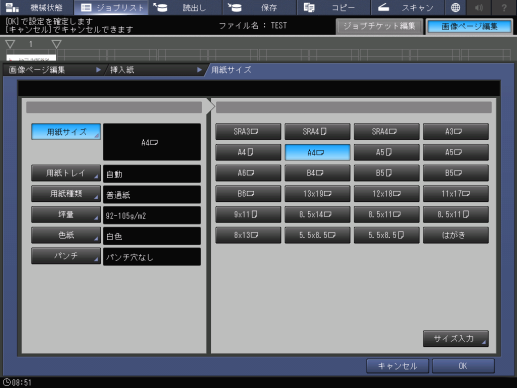Choose 8.5x11 landscape paper size
The height and width of the screenshot is (388, 517).
click(387, 214)
